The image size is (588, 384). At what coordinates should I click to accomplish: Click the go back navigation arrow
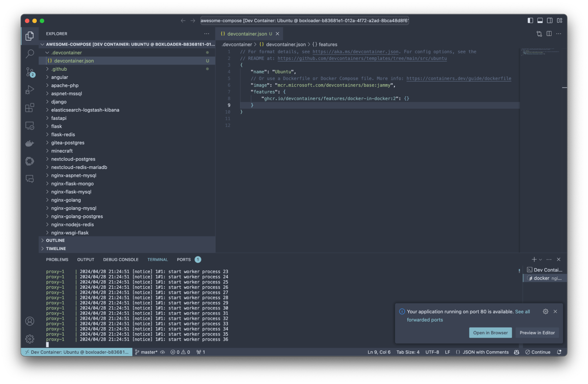[183, 21]
